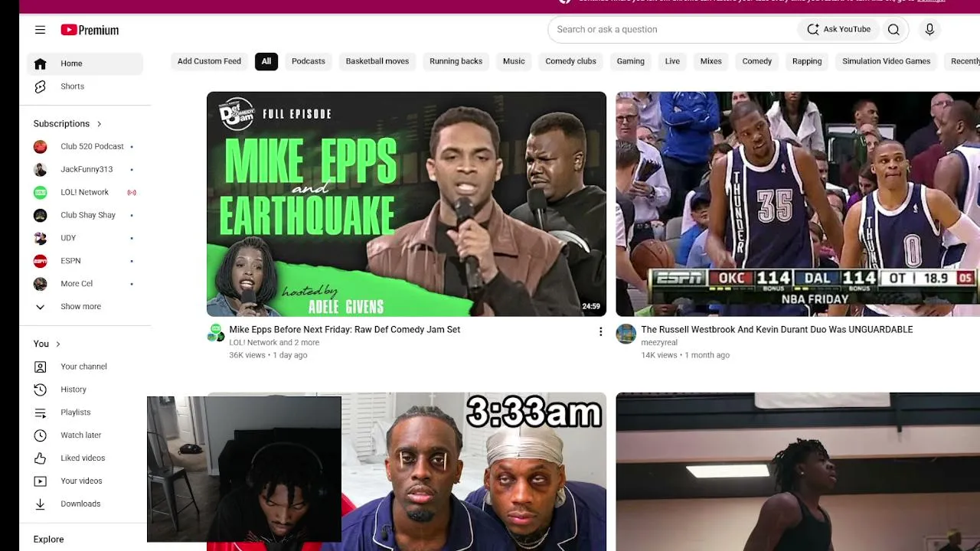Screen dimensions: 980x551
Task: Open meezyreal channel link
Action: pos(659,343)
